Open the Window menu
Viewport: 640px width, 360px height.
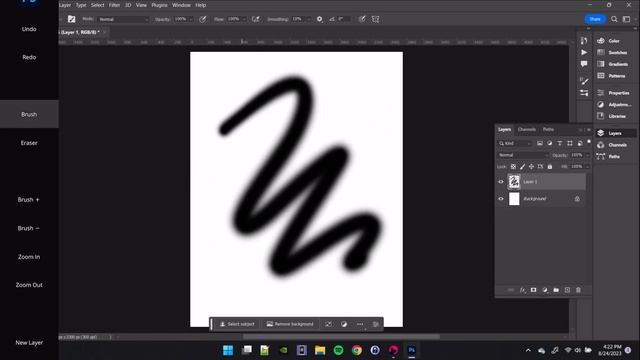pyautogui.click(x=181, y=5)
